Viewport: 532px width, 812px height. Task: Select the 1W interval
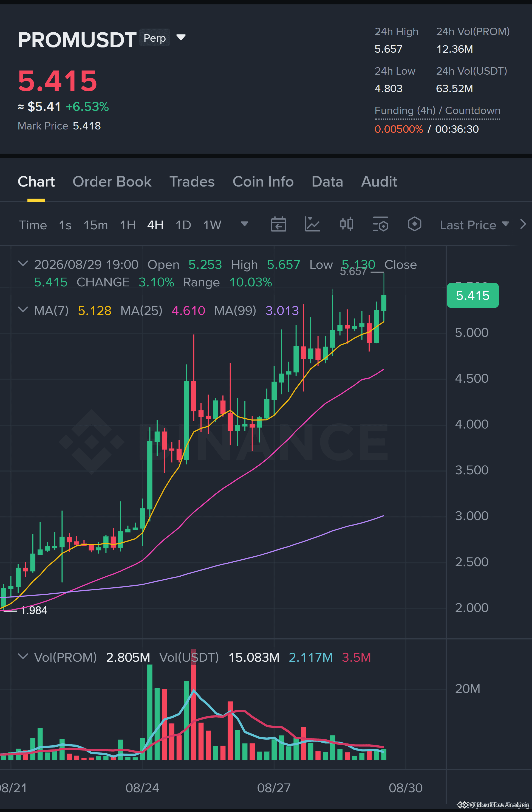212,225
